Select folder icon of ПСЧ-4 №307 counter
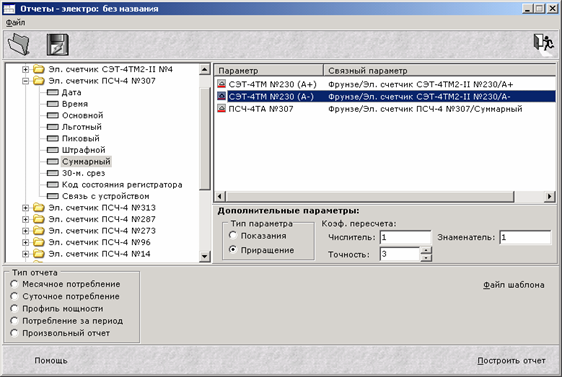The image size is (562, 377). click(x=39, y=81)
